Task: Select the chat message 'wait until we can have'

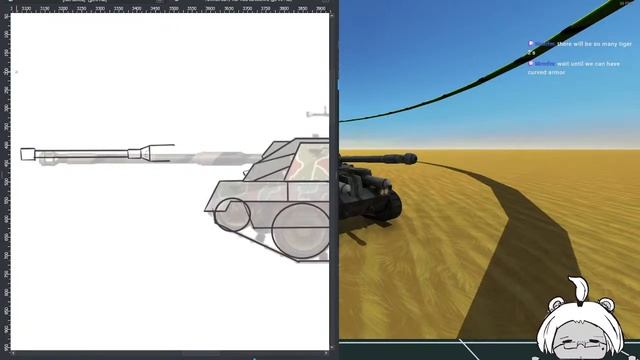Action: pos(588,64)
